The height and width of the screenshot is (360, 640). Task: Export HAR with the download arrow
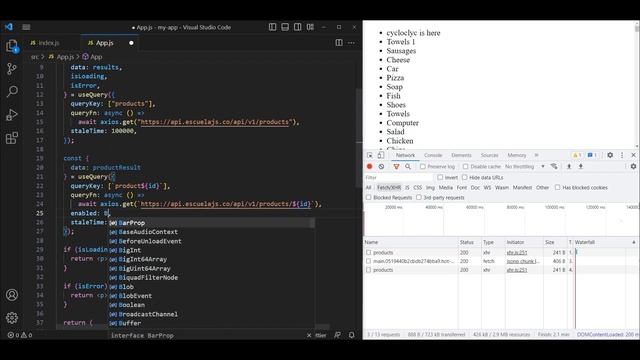tap(580, 167)
